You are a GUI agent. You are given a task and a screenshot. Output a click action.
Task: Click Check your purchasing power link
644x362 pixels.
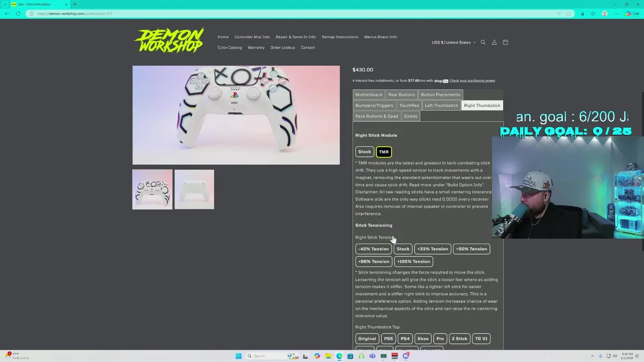click(x=472, y=80)
